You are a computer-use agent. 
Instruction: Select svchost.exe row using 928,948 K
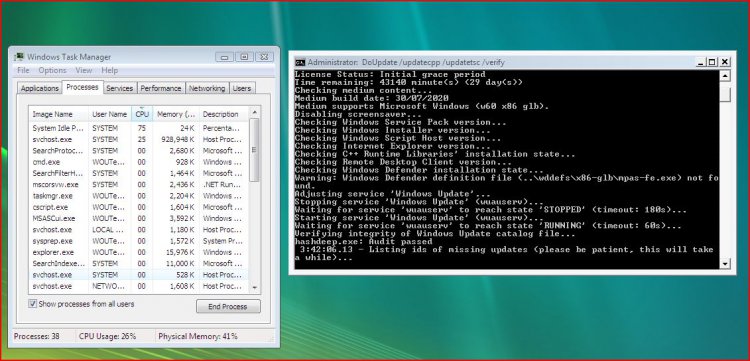138,139
